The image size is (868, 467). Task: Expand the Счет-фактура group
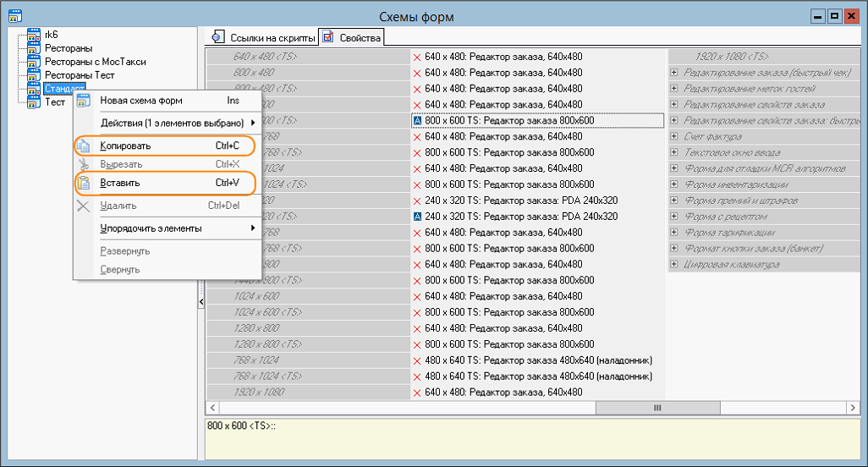(x=674, y=137)
